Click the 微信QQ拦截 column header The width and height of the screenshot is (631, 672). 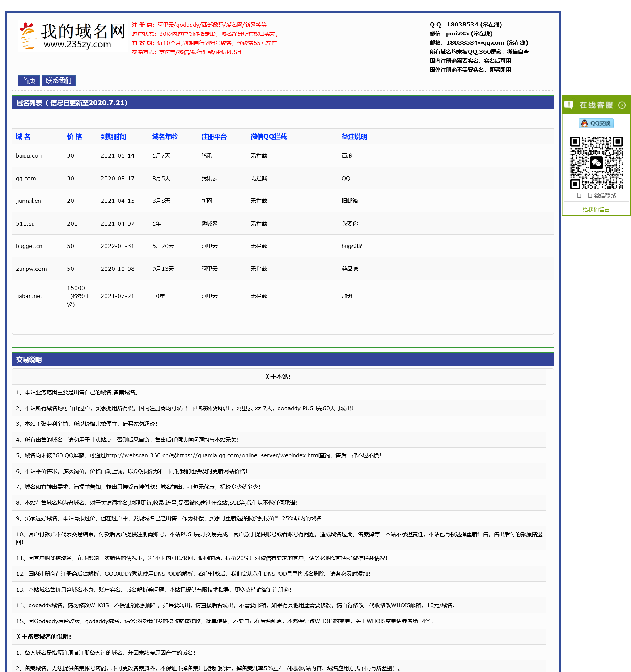[268, 137]
